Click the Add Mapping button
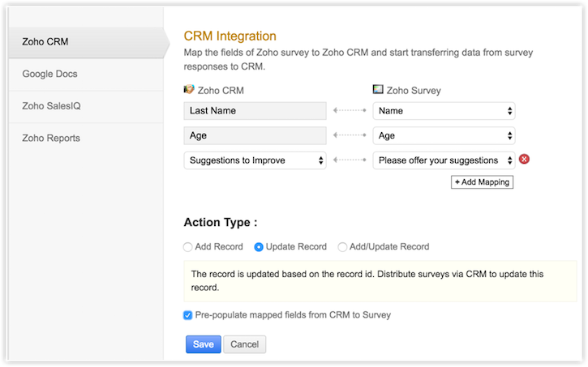Image resolution: width=588 pixels, height=367 pixels. point(483,182)
